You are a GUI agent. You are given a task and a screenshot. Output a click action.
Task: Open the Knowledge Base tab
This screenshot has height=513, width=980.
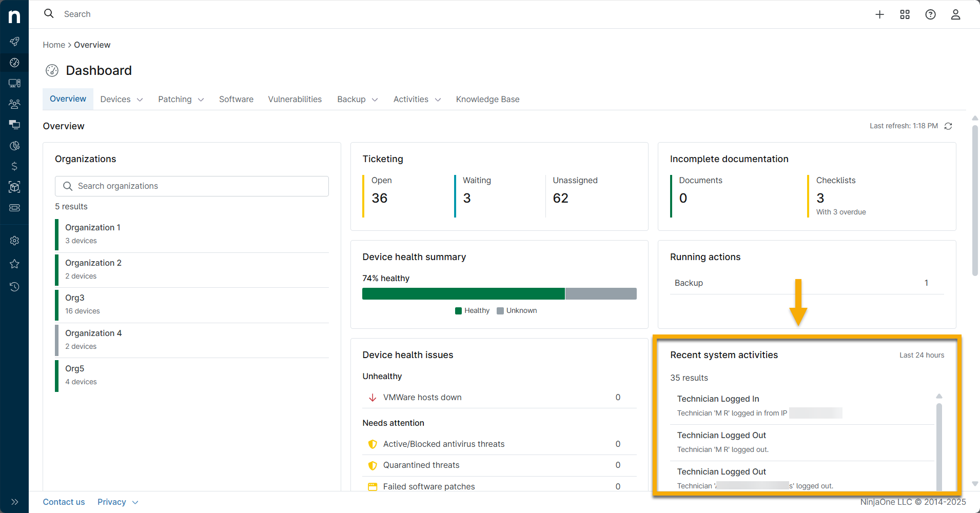point(487,99)
